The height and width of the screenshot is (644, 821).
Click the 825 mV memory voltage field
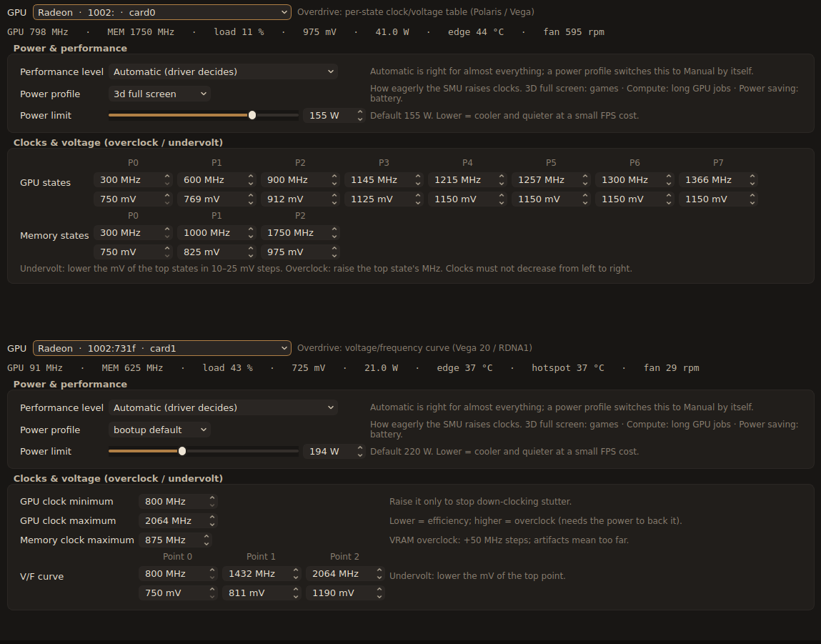click(x=217, y=252)
